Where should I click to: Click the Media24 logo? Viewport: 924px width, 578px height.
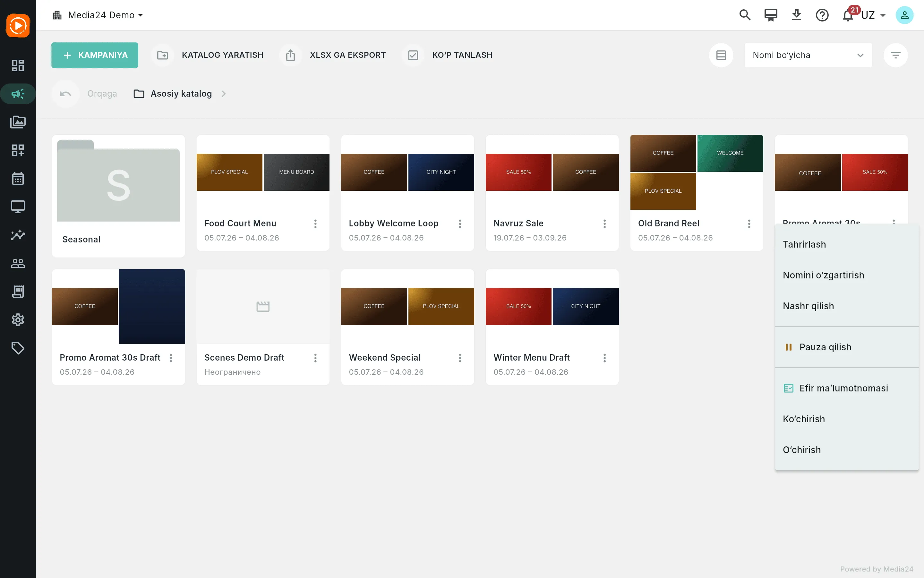pyautogui.click(x=18, y=26)
